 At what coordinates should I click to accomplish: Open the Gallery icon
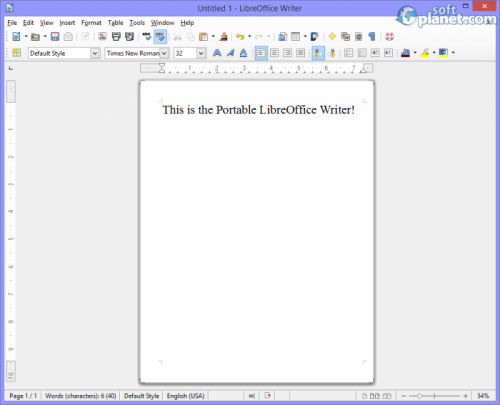pos(345,36)
